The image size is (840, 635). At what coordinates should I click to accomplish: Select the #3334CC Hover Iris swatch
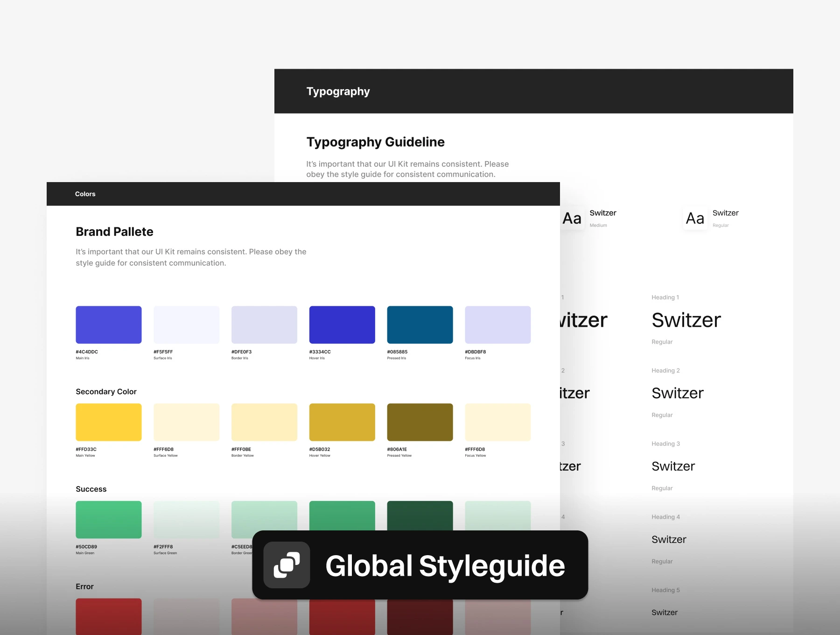pos(342,325)
